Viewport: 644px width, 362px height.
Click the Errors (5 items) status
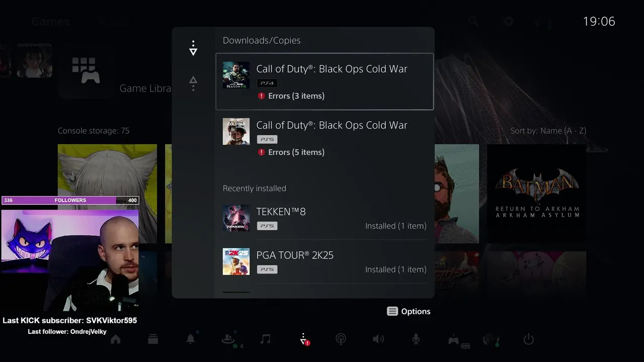[x=296, y=152]
